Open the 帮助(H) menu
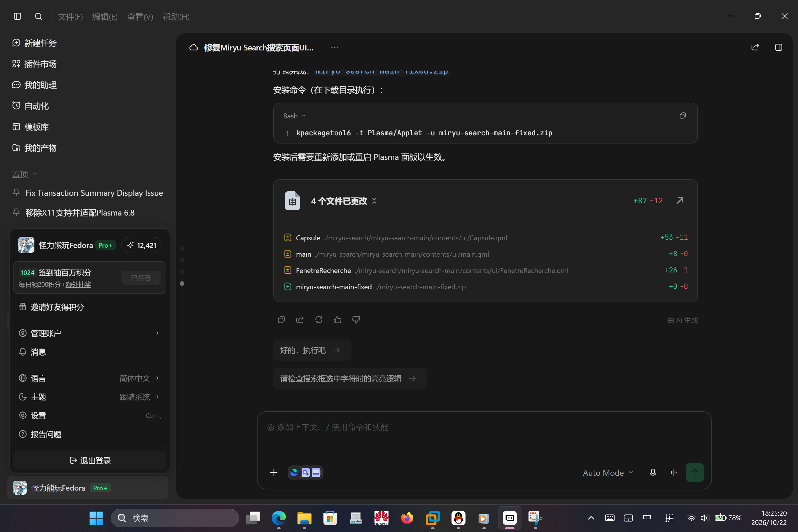The height and width of the screenshot is (532, 798). [176, 16]
